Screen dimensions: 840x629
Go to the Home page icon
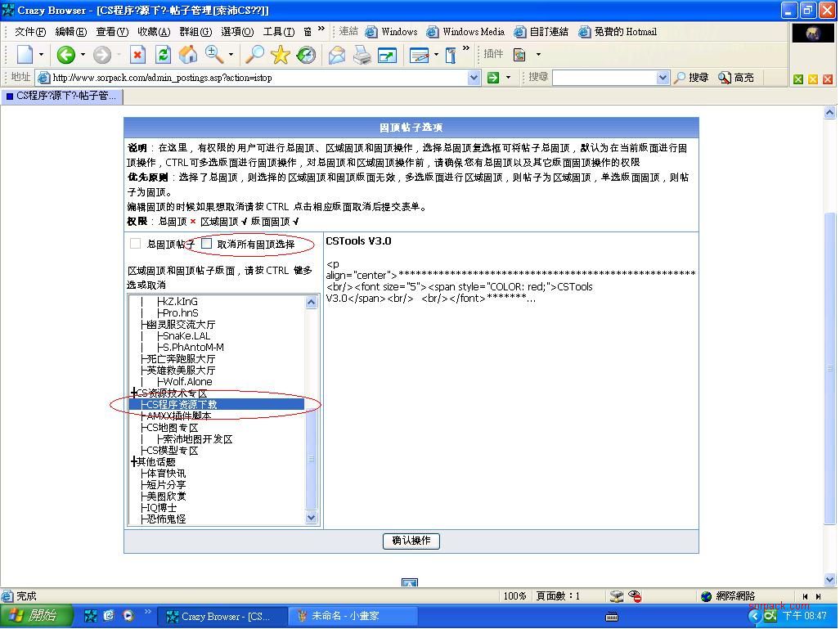188,55
